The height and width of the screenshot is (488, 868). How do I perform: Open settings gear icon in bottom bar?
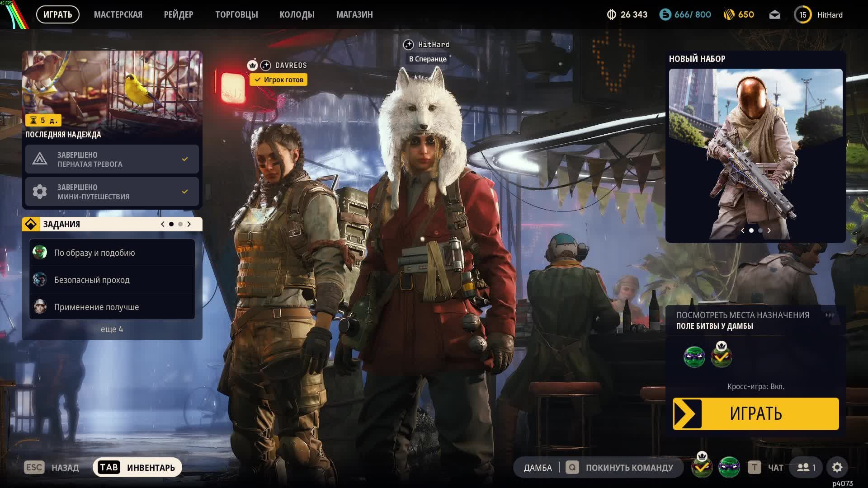pyautogui.click(x=837, y=468)
